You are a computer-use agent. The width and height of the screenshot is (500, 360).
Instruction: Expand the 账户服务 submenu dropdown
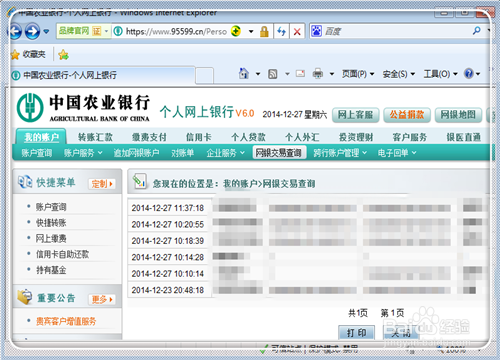83,153
